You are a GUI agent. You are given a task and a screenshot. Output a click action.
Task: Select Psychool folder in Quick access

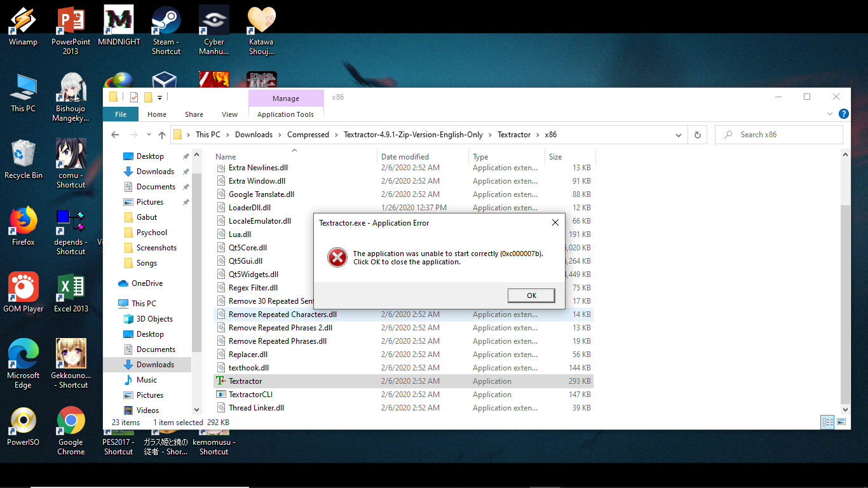point(152,233)
